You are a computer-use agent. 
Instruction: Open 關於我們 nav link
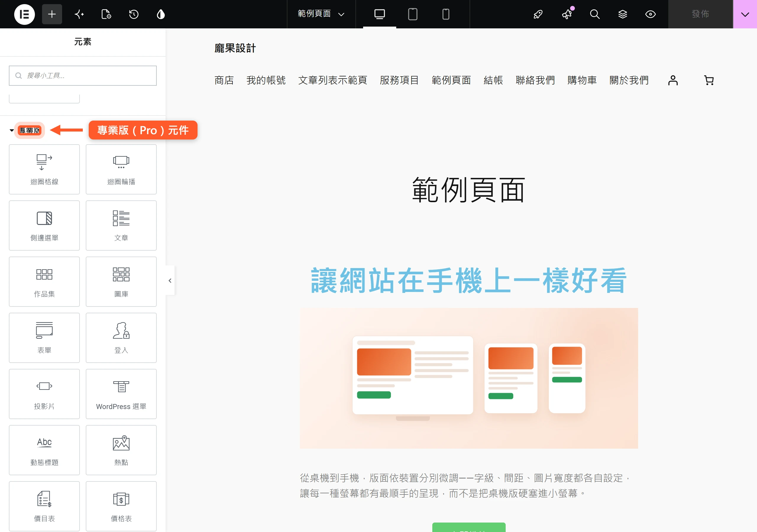[629, 80]
